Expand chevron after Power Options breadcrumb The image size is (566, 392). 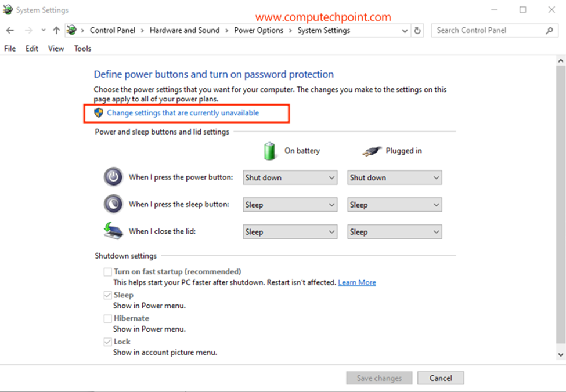tap(290, 31)
